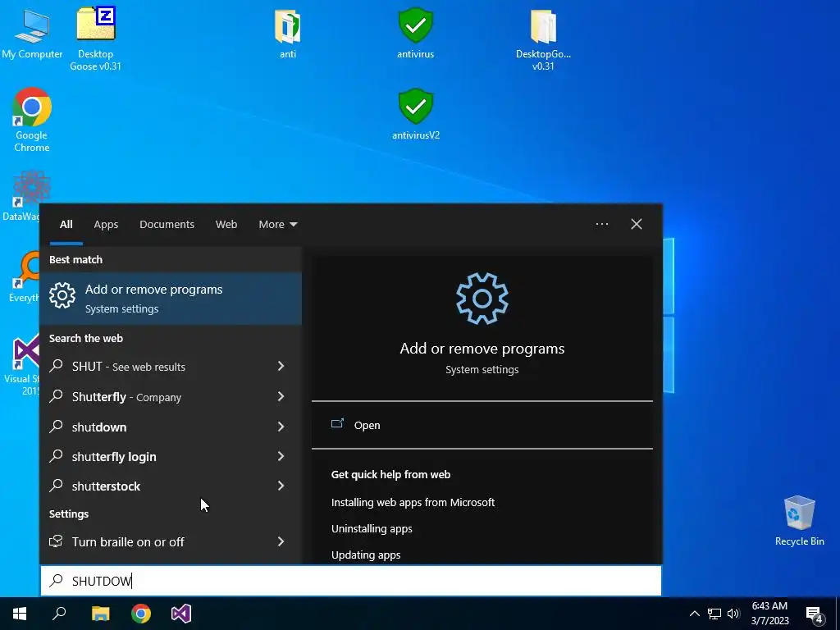Select the Everything search desktop shortcut
The width and height of the screenshot is (840, 630).
point(24,277)
